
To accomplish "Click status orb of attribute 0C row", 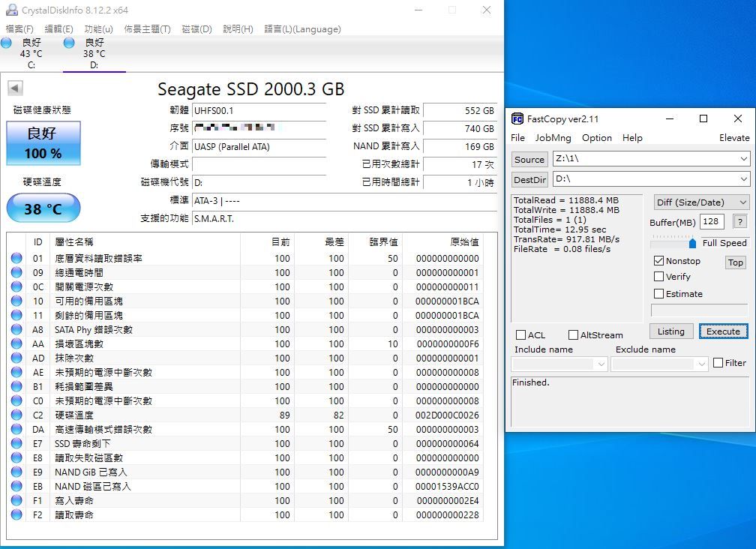I will pyautogui.click(x=16, y=286).
